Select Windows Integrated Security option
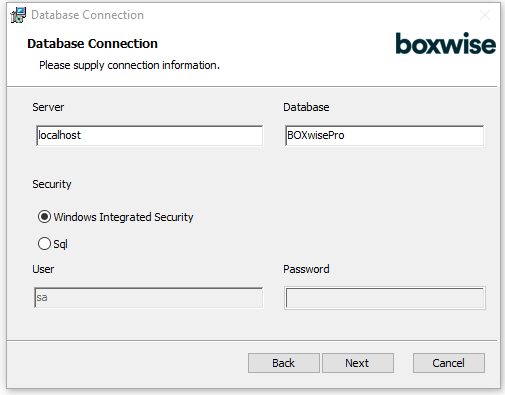Image resolution: width=505 pixels, height=395 pixels. pos(115,217)
